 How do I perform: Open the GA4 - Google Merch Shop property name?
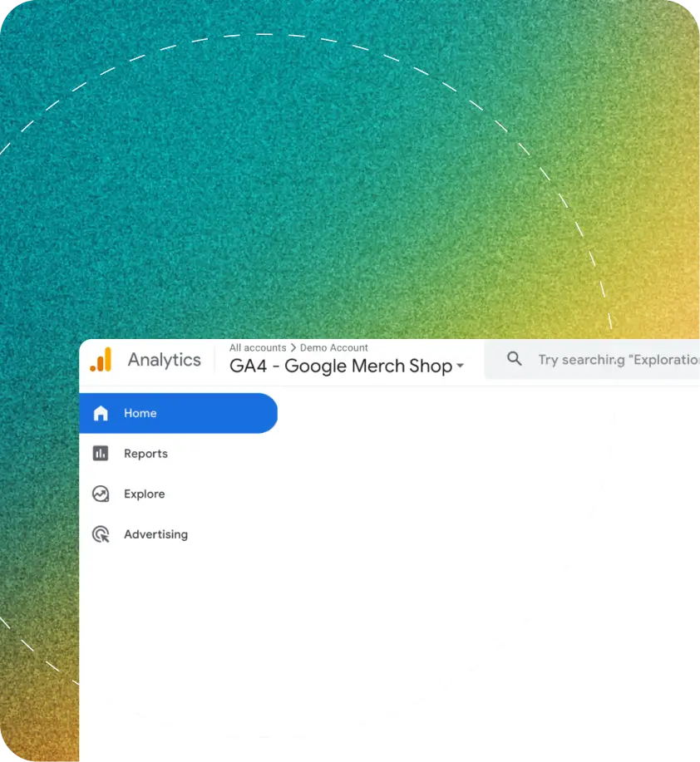point(341,366)
